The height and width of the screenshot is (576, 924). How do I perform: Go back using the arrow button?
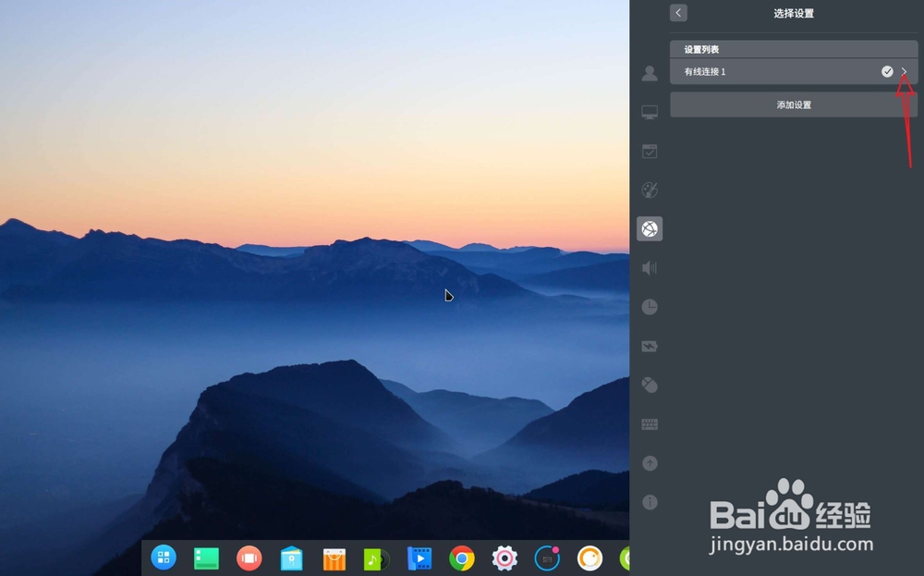677,13
